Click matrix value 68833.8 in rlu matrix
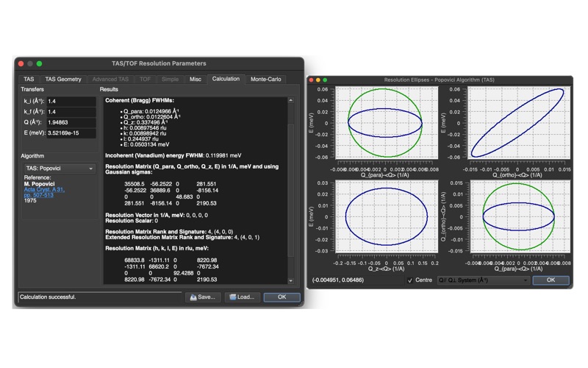 coord(135,260)
